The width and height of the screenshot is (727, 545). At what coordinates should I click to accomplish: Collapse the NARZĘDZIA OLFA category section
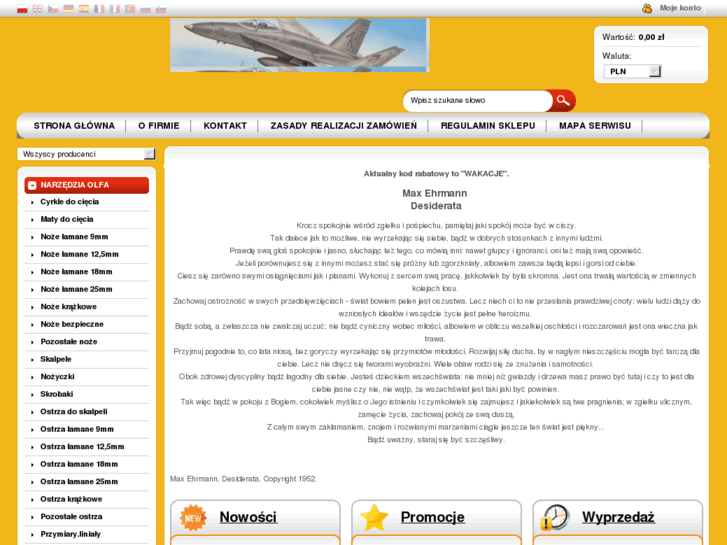(87, 185)
